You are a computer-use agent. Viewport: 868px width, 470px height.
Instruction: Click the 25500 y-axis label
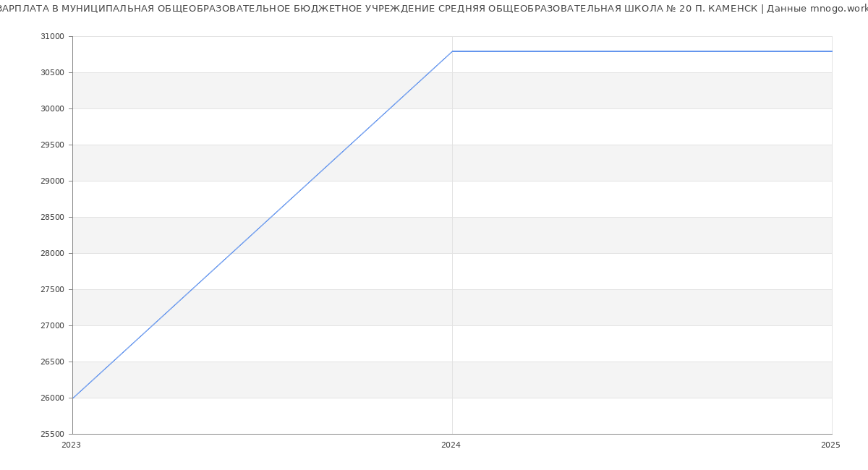tap(52, 434)
